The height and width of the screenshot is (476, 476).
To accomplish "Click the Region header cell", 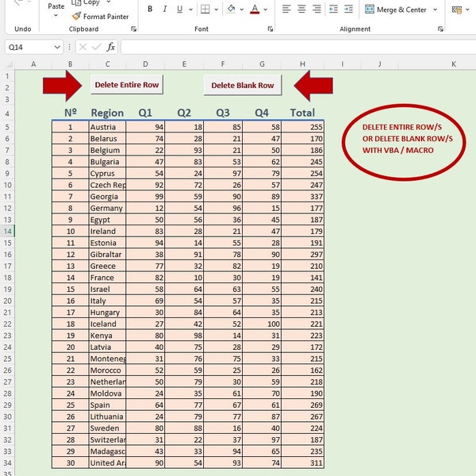I will tap(107, 113).
